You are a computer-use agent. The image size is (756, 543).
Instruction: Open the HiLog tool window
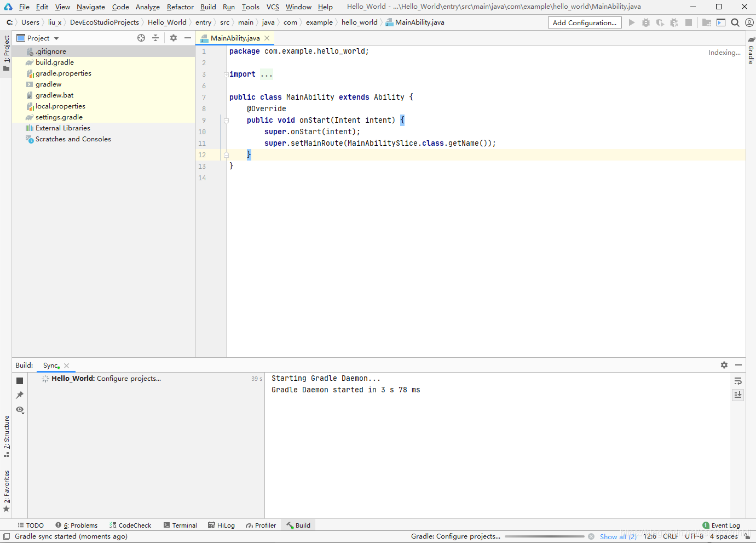tap(221, 525)
